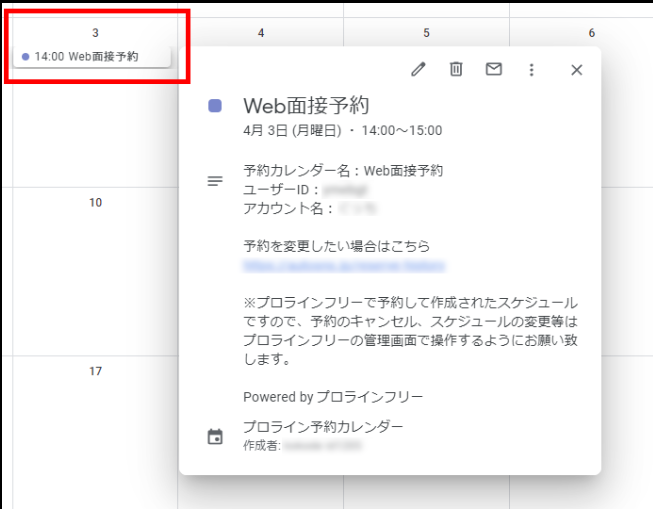
Task: Click the ユーザーID line
Action: point(306,190)
